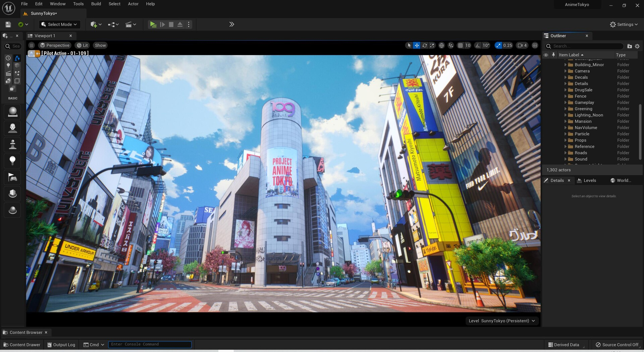This screenshot has width=644, height=352.
Task: Open the play options three-dot menu
Action: click(189, 24)
